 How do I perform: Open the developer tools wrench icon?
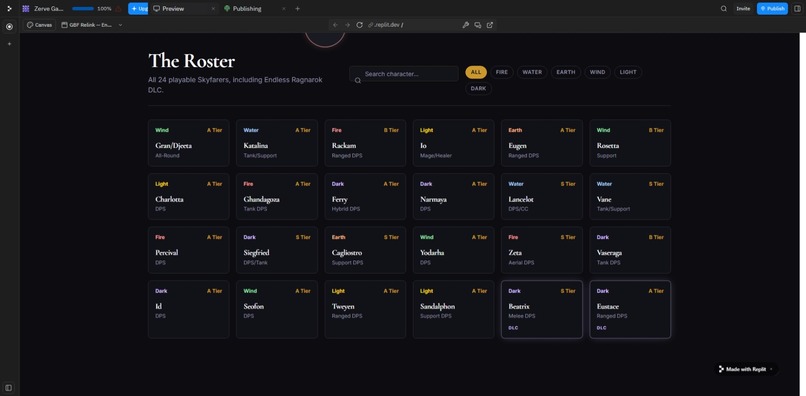pos(466,25)
